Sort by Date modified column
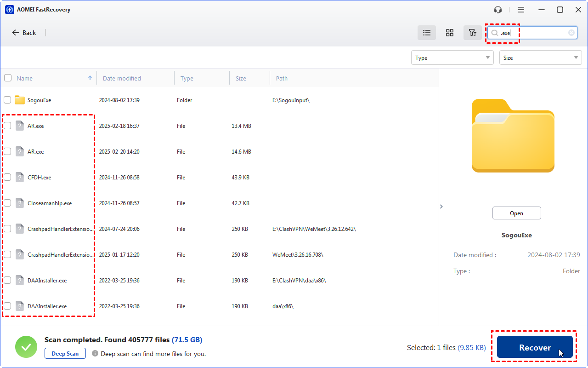Image resolution: width=588 pixels, height=368 pixels. 122,78
